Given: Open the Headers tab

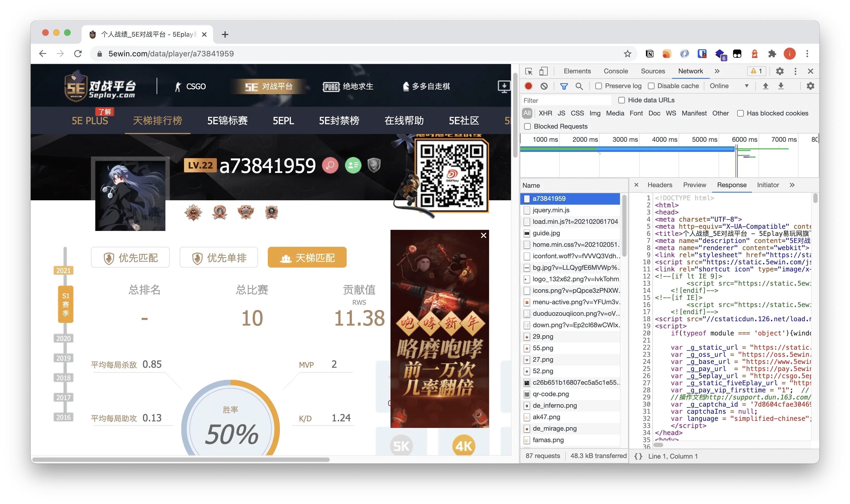Looking at the screenshot, I should tap(659, 185).
